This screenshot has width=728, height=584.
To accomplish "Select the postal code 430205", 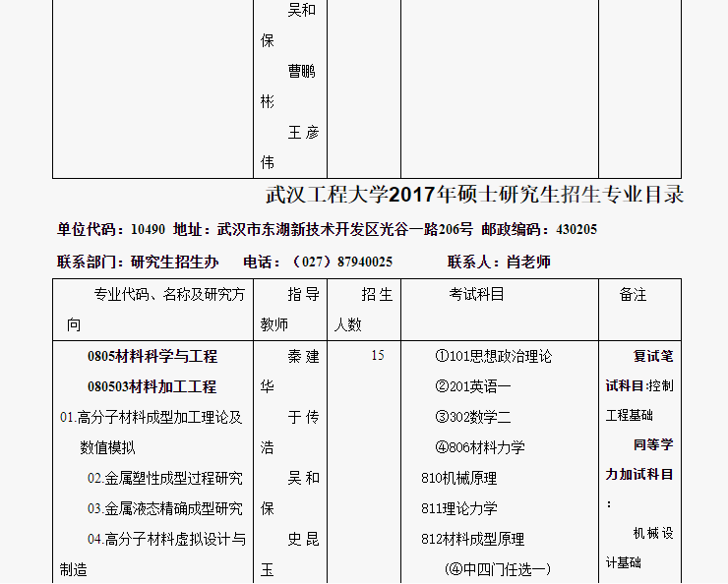I will click(576, 229).
